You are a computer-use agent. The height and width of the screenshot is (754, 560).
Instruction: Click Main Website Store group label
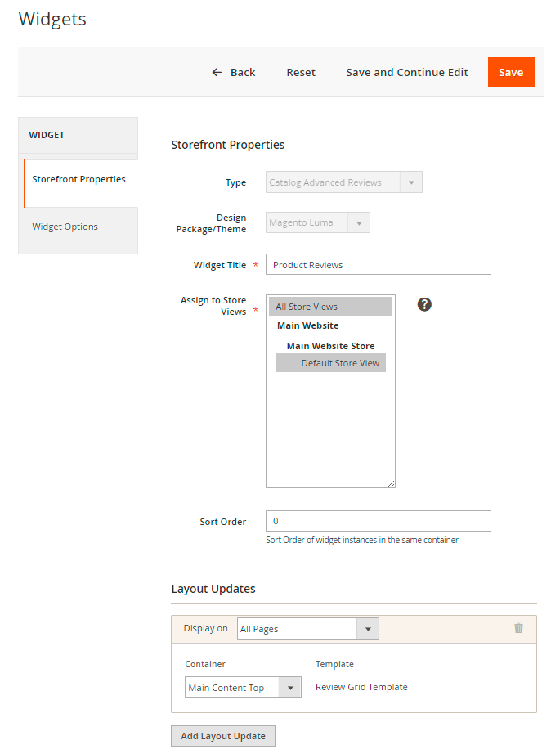(x=330, y=346)
